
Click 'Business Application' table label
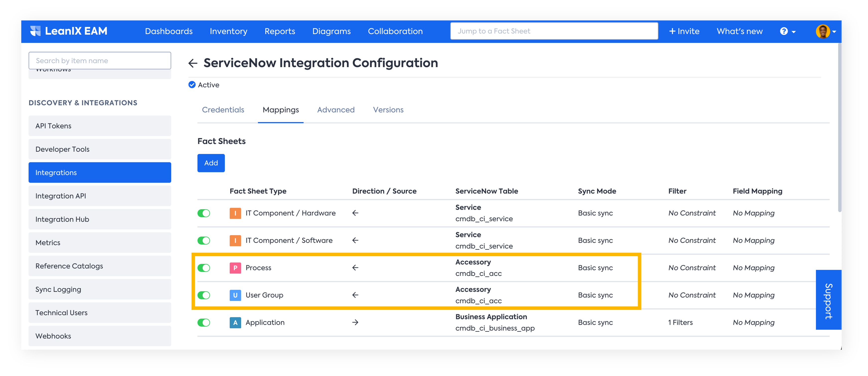click(491, 317)
